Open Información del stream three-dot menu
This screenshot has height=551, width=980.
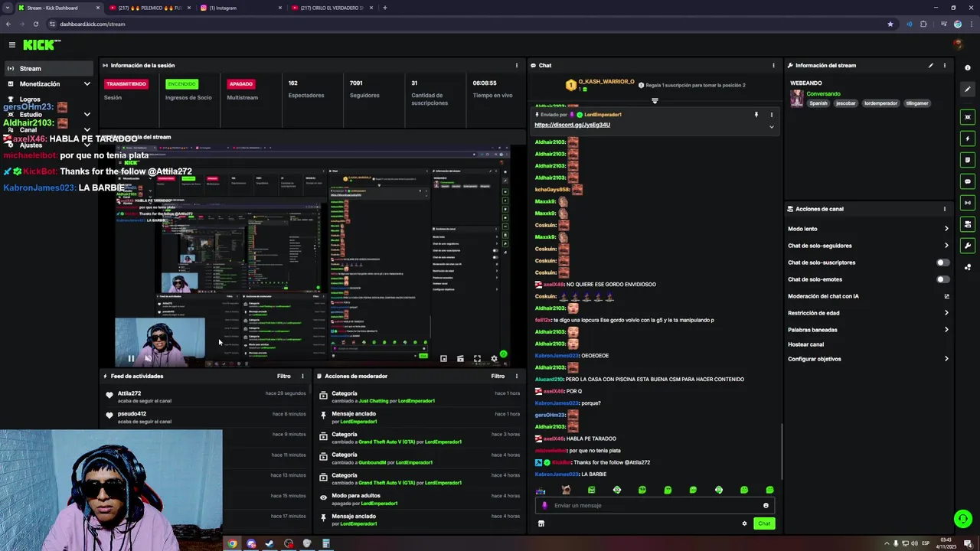945,66
